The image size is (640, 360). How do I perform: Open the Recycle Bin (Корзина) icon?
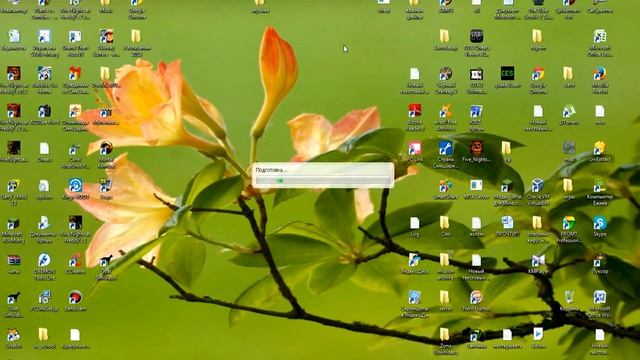coord(569,298)
